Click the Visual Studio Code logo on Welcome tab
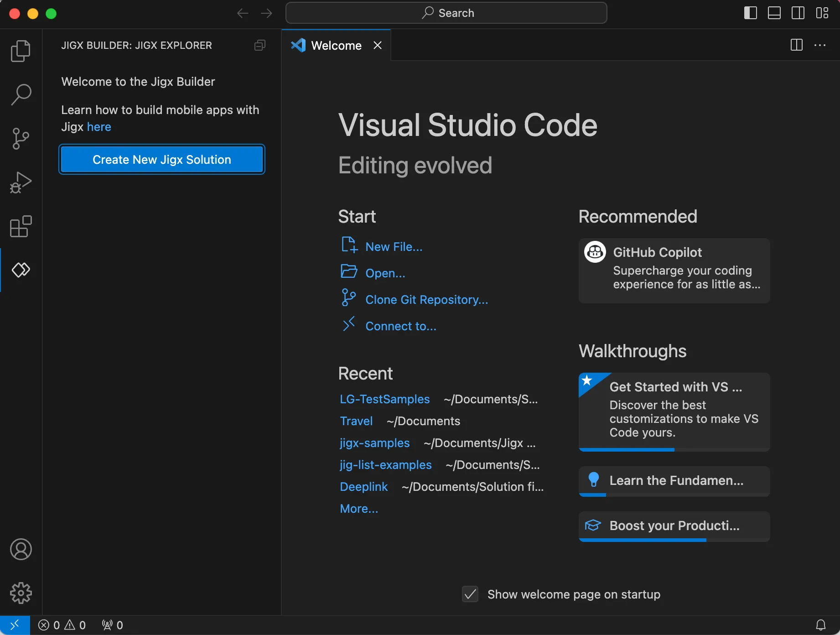Screen dimensions: 840x635 [298, 45]
